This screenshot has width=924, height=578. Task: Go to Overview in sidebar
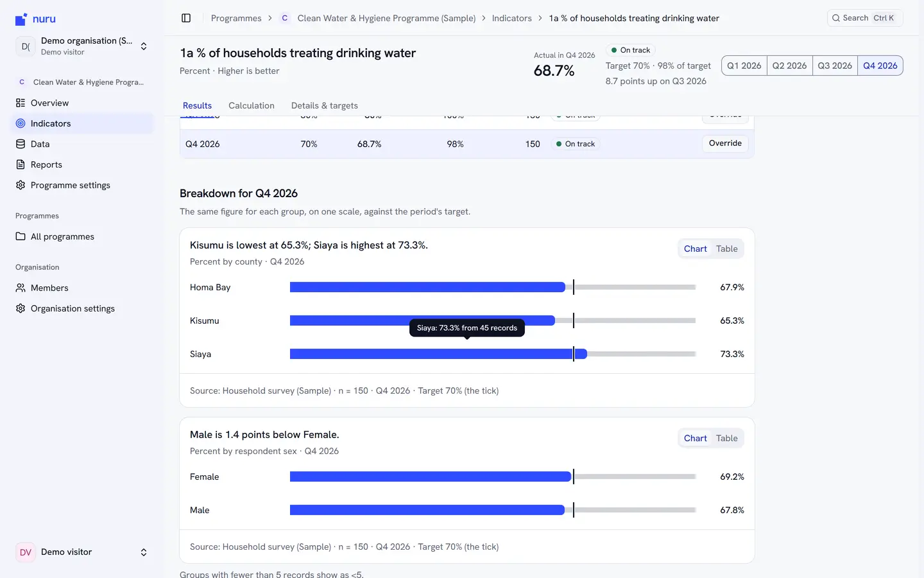tap(83, 103)
